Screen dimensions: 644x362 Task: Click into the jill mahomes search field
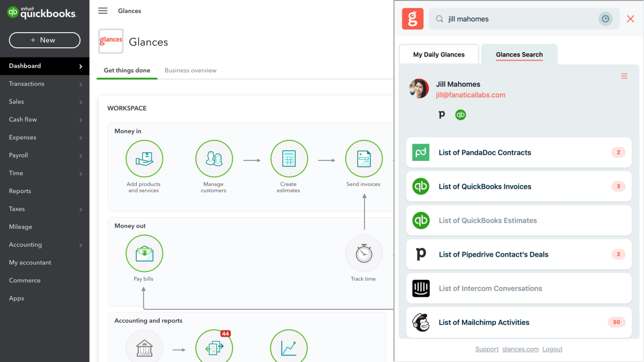click(524, 19)
